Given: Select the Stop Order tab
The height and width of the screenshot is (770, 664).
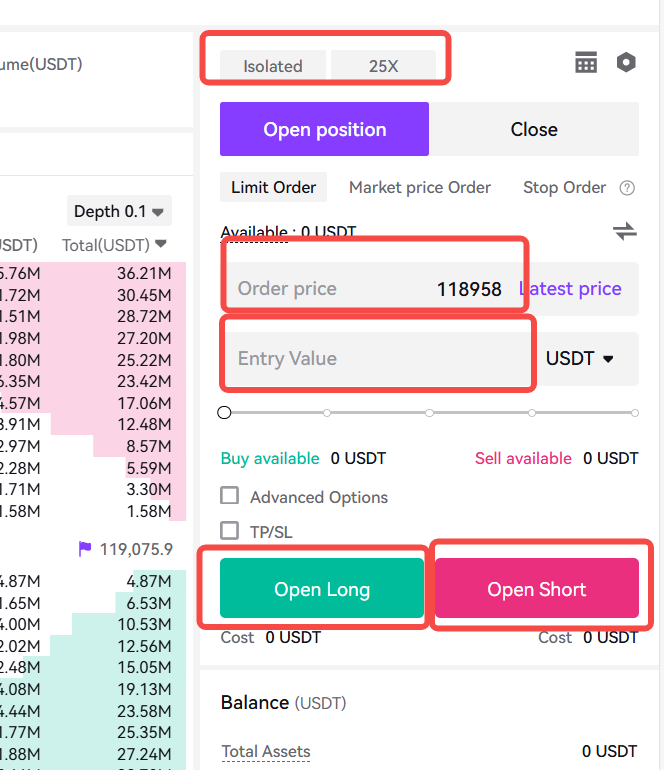Looking at the screenshot, I should coord(564,187).
